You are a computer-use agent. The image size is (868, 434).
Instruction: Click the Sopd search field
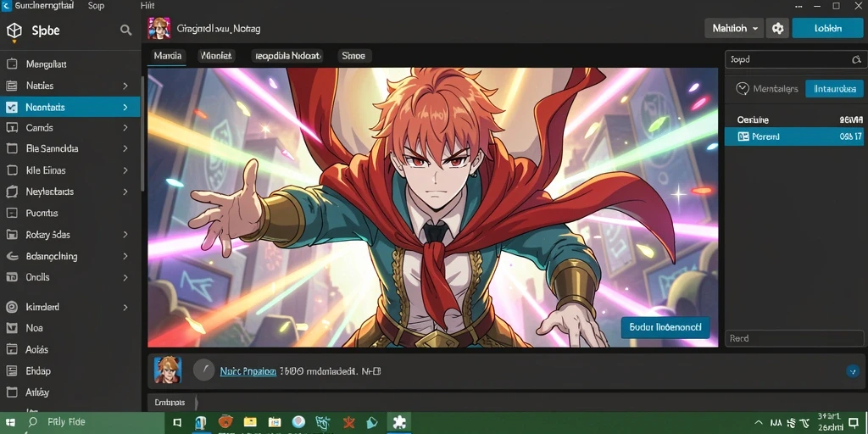click(793, 59)
